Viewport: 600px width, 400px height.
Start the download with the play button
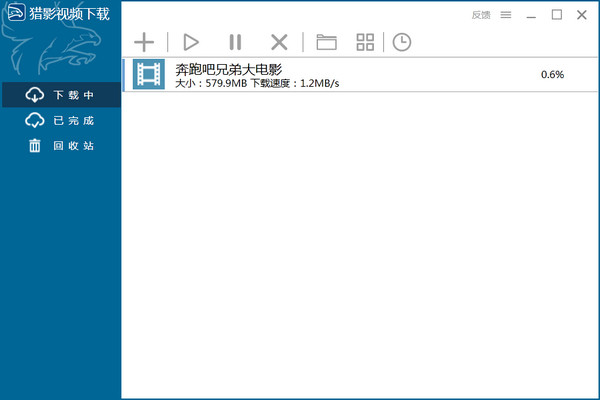(191, 42)
